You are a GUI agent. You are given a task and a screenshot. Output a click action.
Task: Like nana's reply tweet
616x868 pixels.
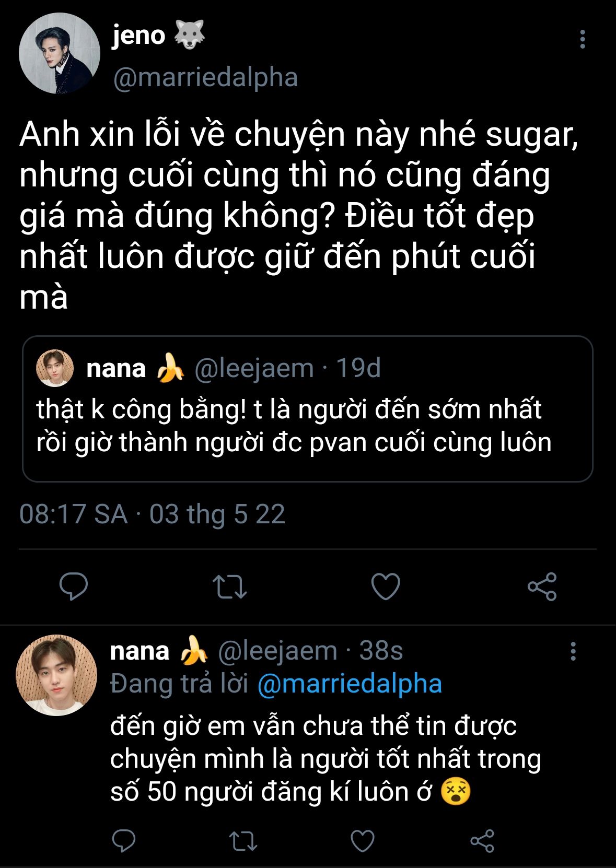coord(362,840)
